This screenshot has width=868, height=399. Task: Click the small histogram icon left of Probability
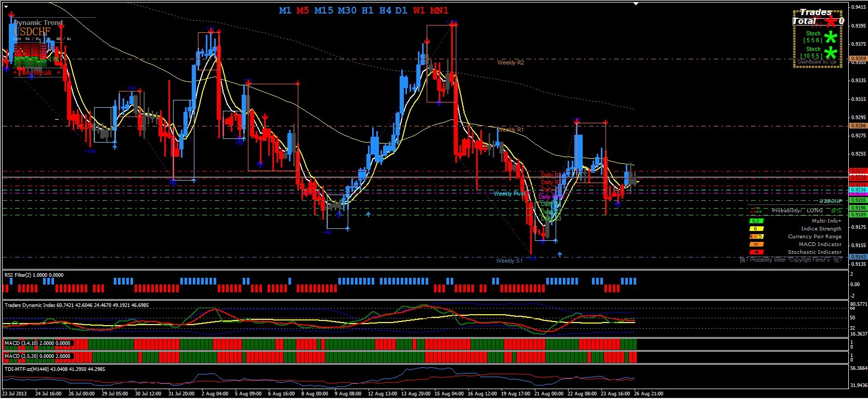(757, 211)
